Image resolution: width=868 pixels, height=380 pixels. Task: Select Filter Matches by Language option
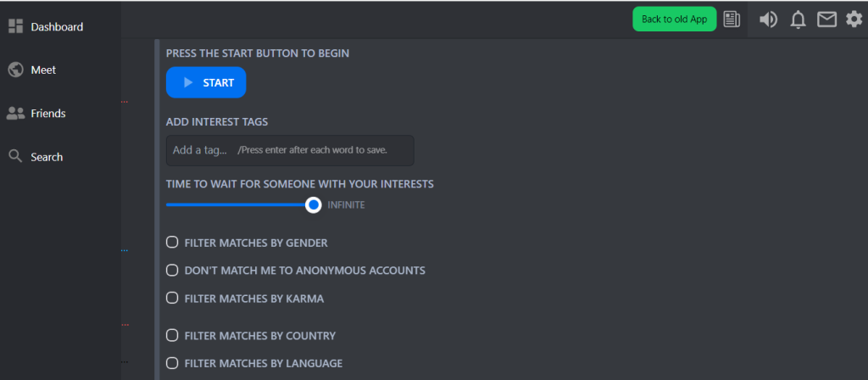coord(172,363)
